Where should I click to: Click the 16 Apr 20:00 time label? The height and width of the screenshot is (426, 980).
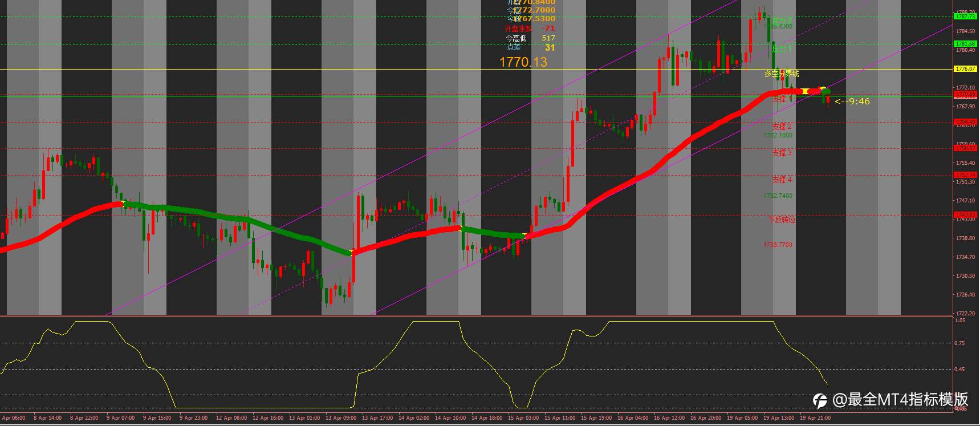pos(706,417)
